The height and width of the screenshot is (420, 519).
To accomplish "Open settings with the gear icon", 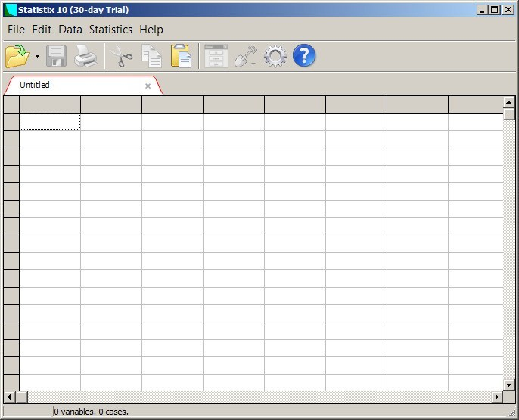I will pos(275,56).
